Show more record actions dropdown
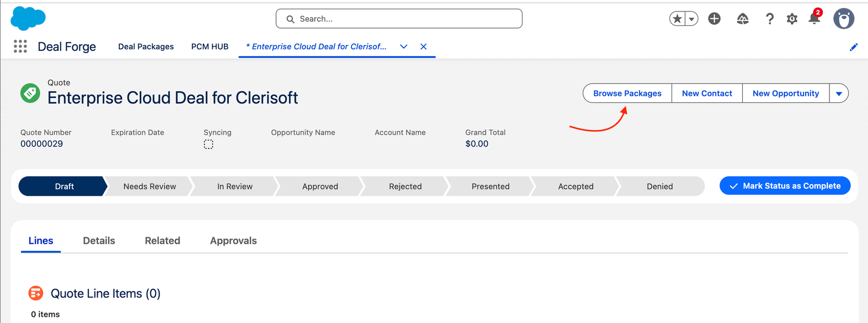The image size is (868, 323). (x=839, y=93)
